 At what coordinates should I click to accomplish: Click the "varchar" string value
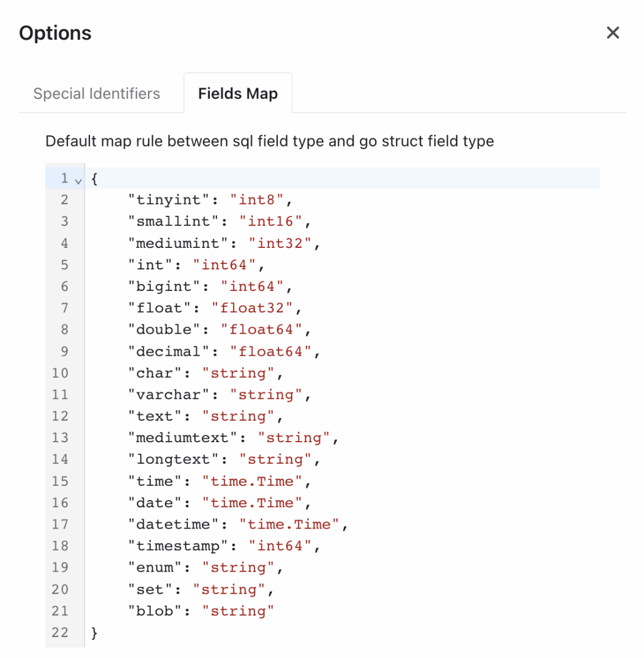266,395
